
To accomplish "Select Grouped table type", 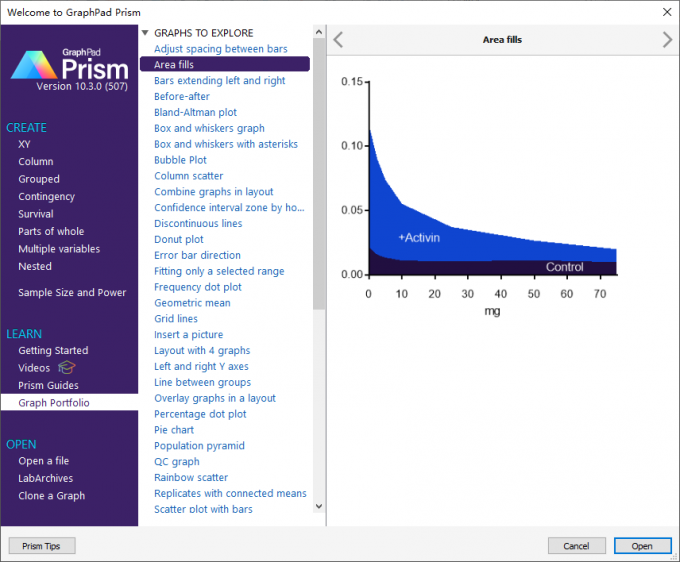I will (39, 179).
